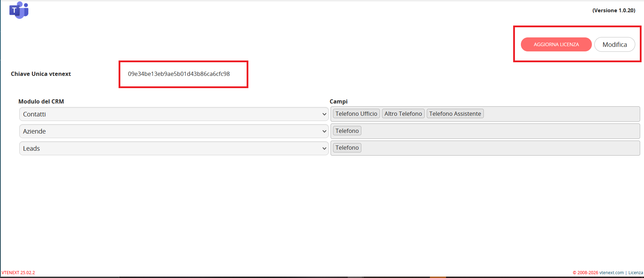Open the Contatti module dropdown
The height and width of the screenshot is (278, 644).
pyautogui.click(x=174, y=114)
